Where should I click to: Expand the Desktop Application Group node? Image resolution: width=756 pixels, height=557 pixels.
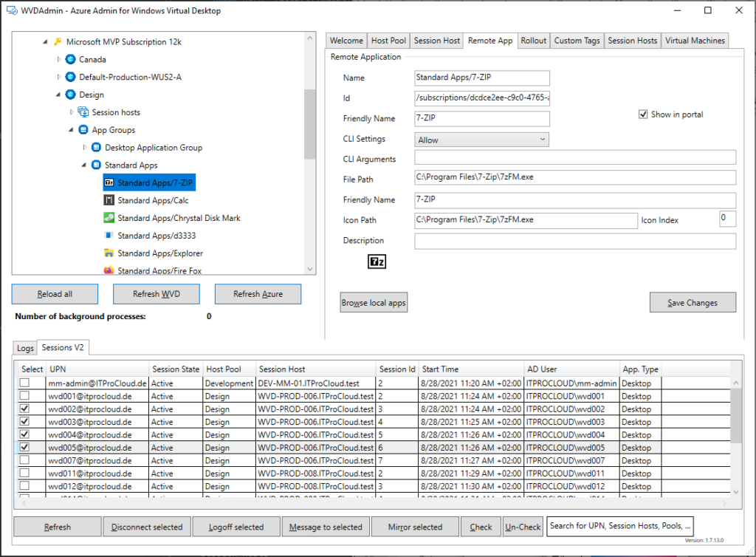(84, 148)
